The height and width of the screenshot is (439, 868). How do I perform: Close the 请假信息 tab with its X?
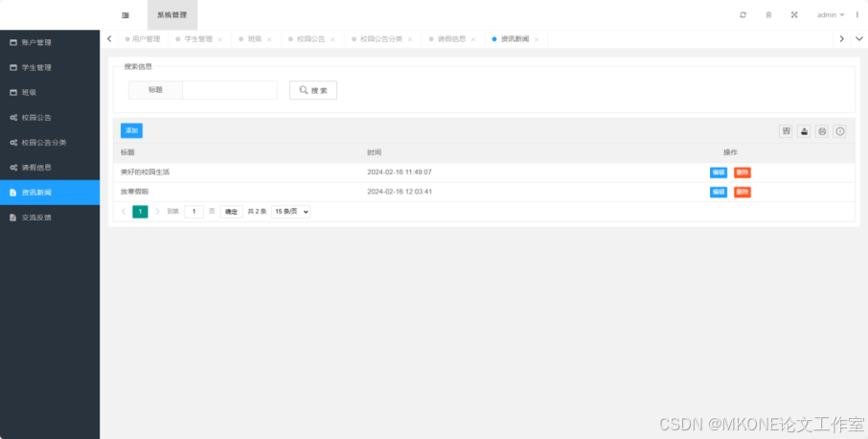(472, 39)
